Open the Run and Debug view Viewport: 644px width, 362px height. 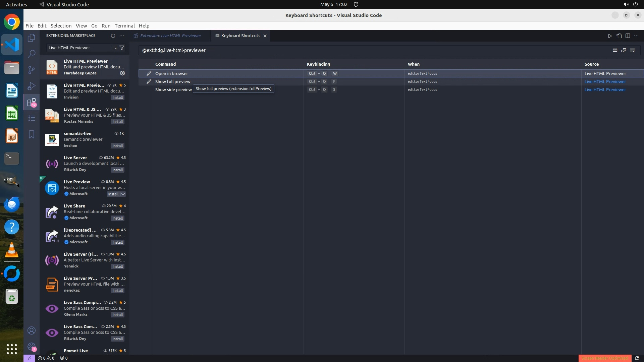pos(32,86)
